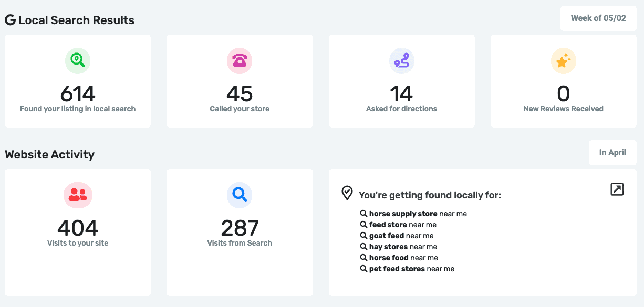Open 'horse food near me' search term

point(403,258)
